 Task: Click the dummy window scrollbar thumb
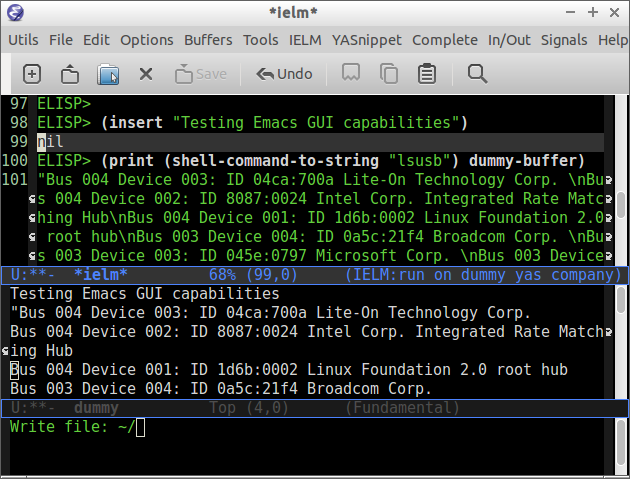tap(621, 300)
